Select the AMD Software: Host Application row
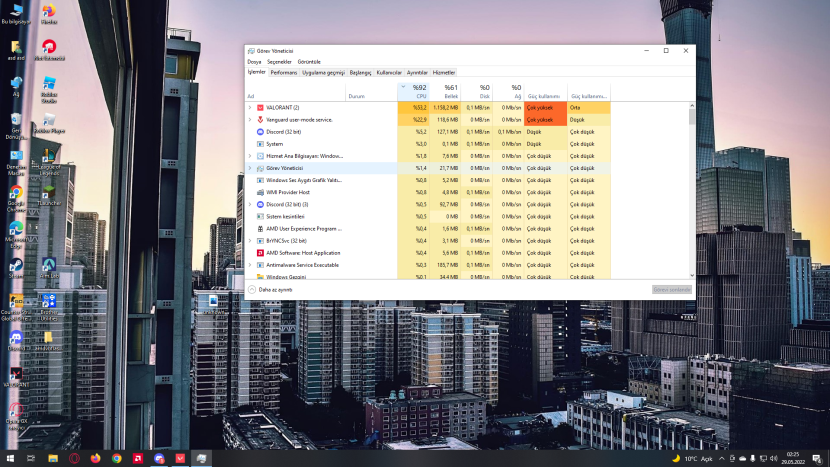Image resolution: width=830 pixels, height=467 pixels. pyautogui.click(x=427, y=253)
